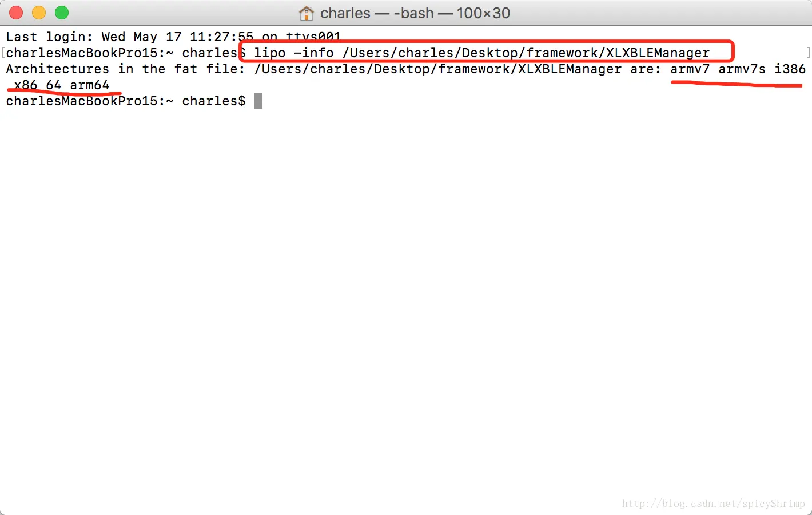
Task: Click the 'armv7' architecture text
Action: point(690,69)
